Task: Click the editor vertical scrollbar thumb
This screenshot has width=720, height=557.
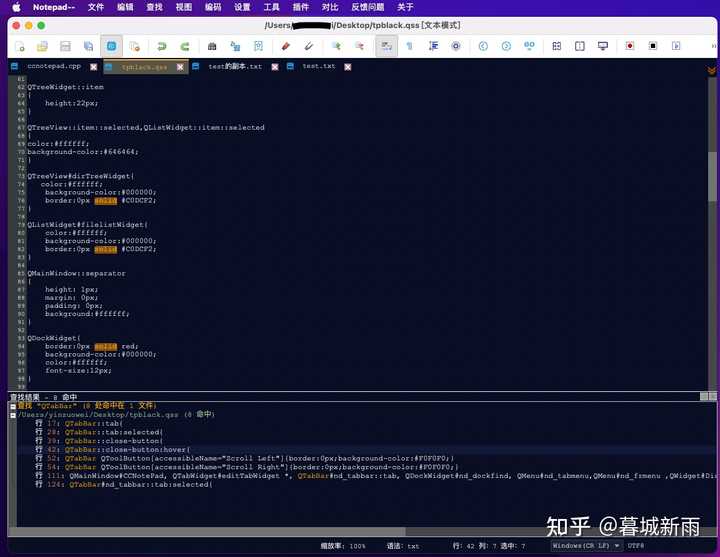Action: click(712, 176)
